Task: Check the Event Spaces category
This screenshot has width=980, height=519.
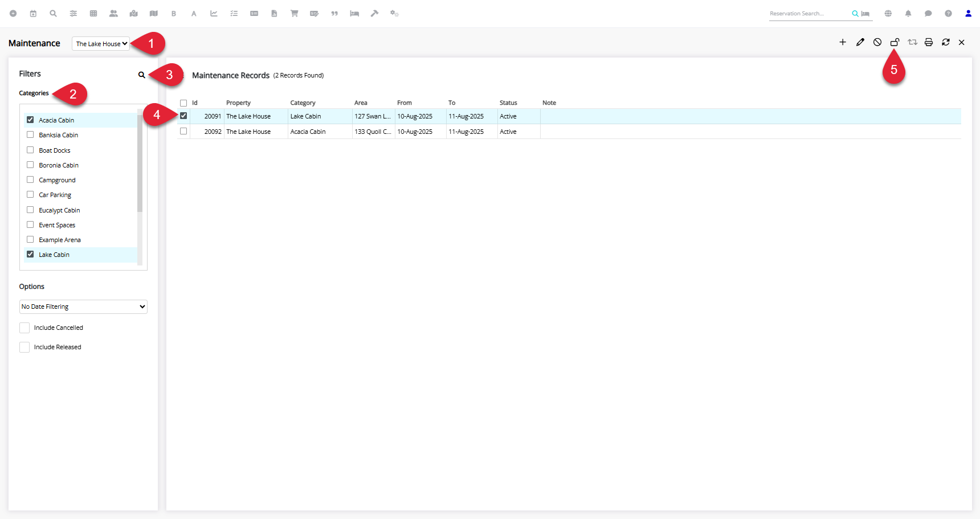Action: click(30, 224)
